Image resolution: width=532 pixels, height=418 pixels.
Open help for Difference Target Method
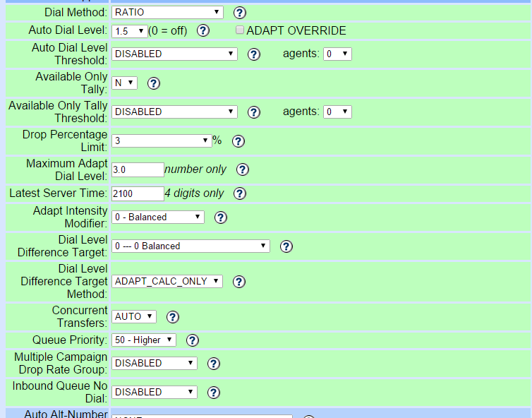coord(239,282)
